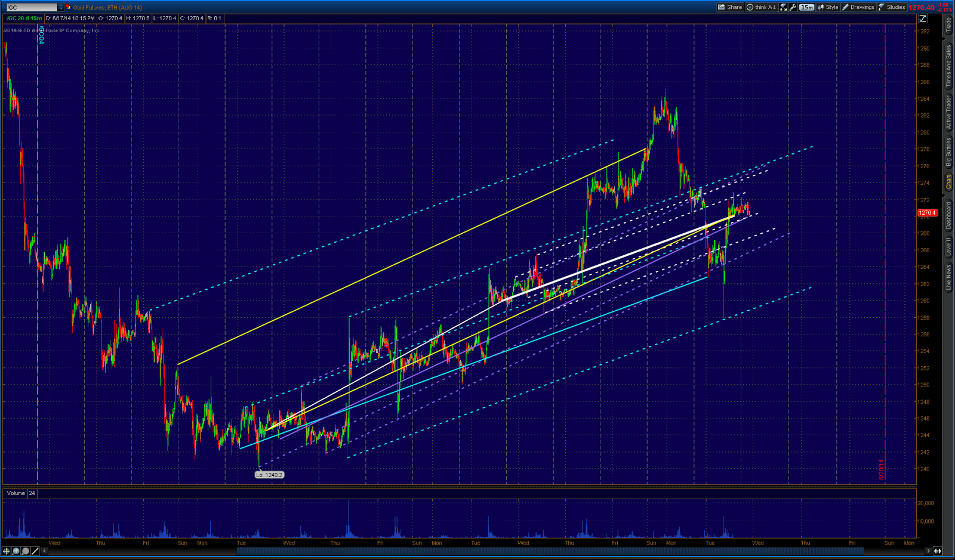The width and height of the screenshot is (955, 560).
Task: Click the think A.I. button
Action: tap(761, 7)
